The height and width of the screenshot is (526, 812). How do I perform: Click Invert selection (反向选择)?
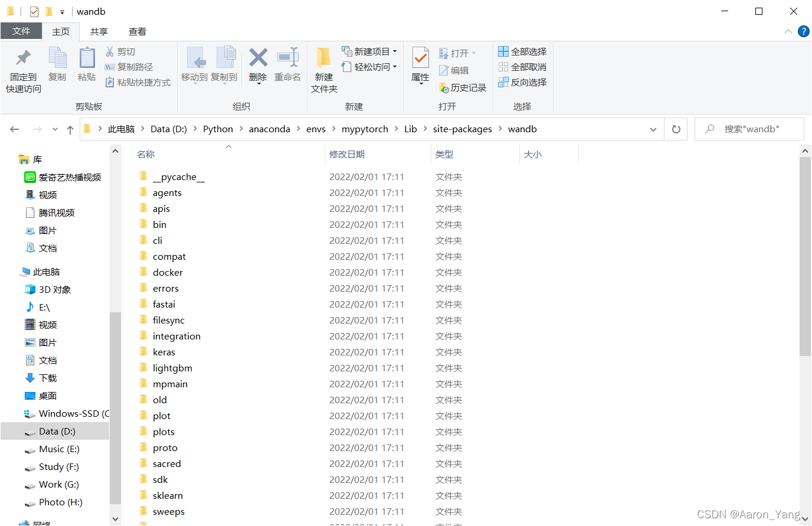522,83
